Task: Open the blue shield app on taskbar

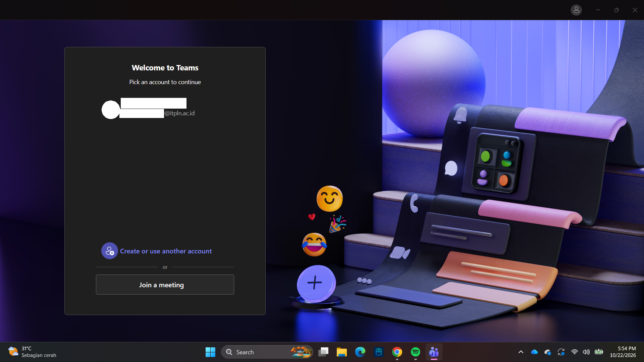Action: pyautogui.click(x=379, y=352)
